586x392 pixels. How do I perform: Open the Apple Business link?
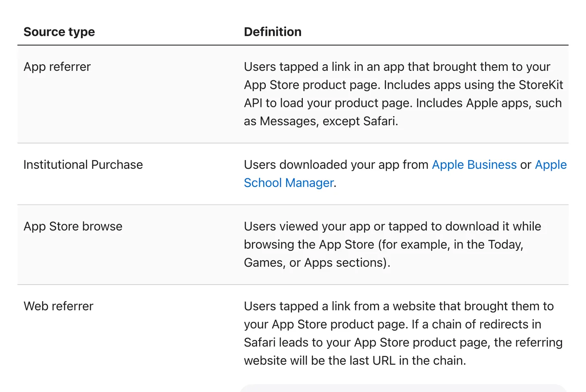pos(474,165)
